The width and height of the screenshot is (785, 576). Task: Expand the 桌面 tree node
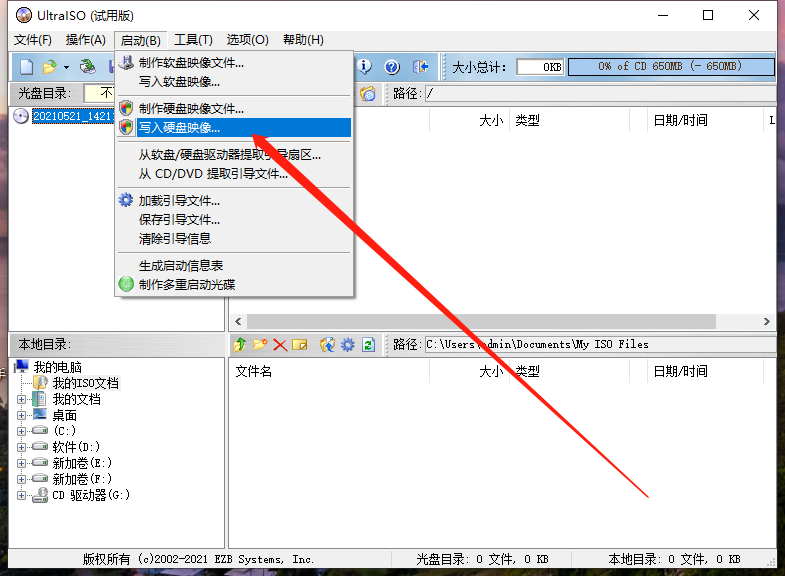point(21,415)
